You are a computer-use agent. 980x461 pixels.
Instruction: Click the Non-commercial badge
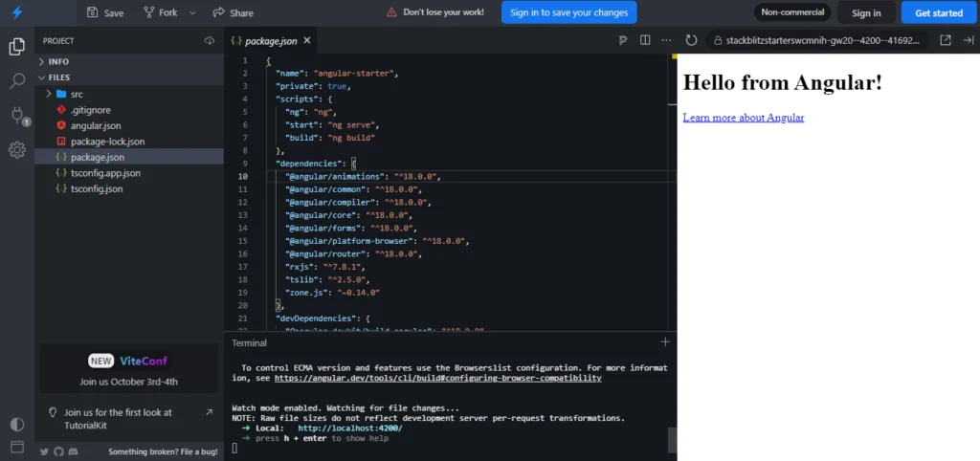point(792,11)
